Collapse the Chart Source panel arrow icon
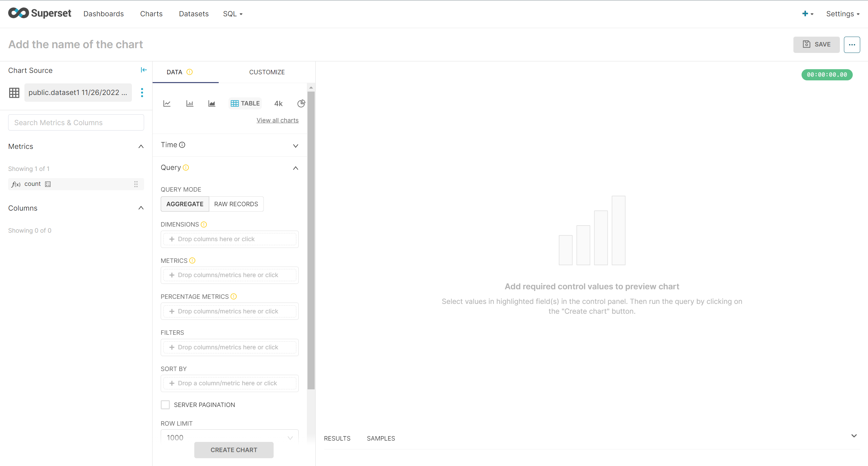 click(144, 70)
